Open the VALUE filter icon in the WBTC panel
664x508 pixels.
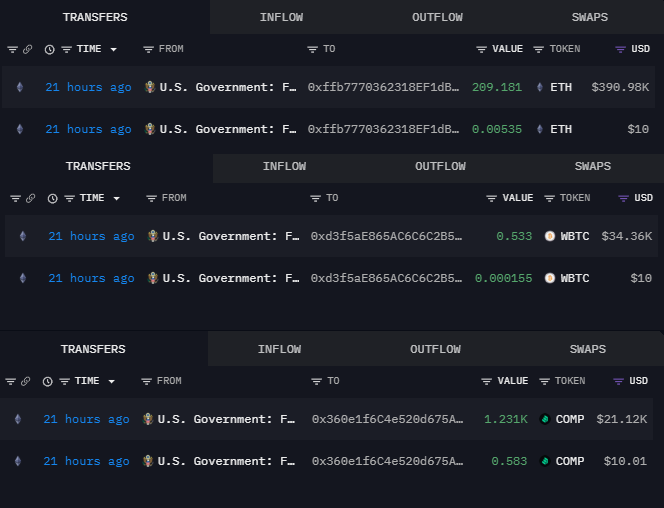click(x=491, y=199)
